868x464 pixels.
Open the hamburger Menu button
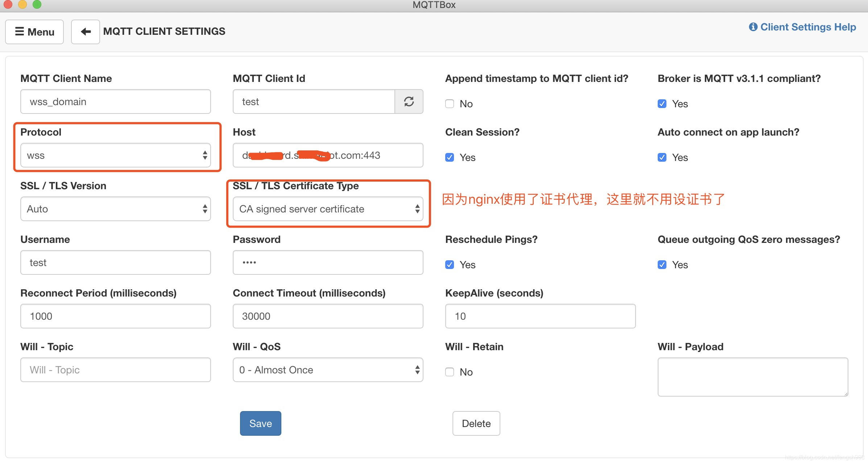click(34, 32)
